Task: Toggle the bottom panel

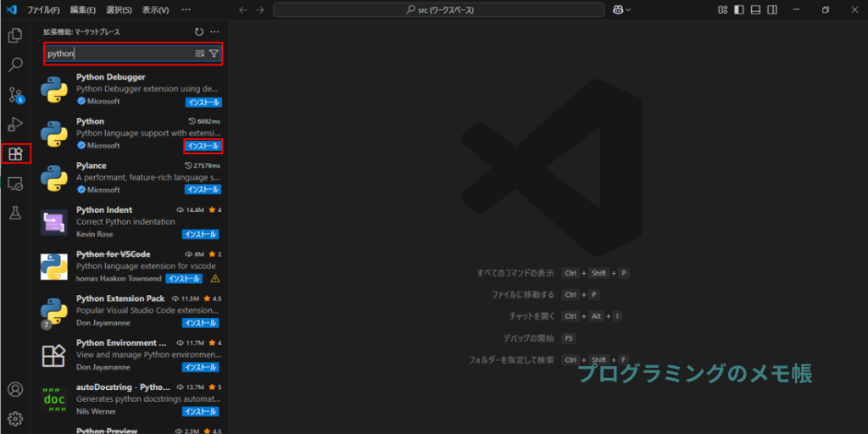Action: 755,10
